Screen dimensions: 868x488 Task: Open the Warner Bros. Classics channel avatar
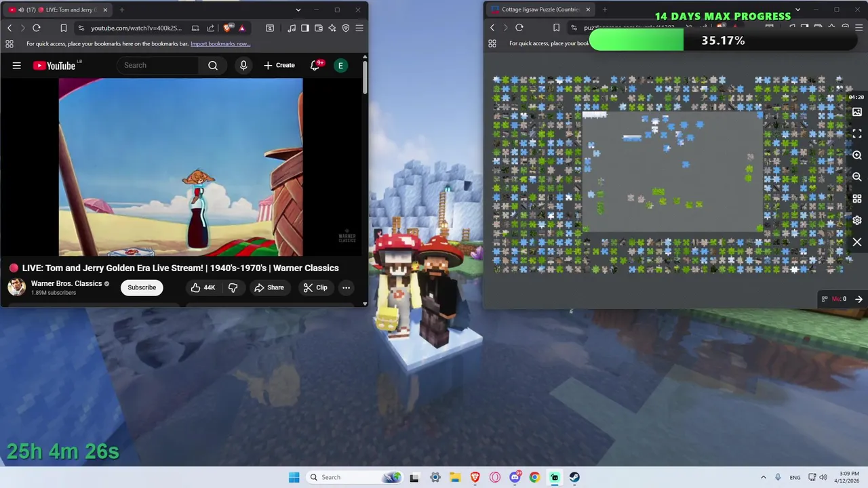(16, 287)
